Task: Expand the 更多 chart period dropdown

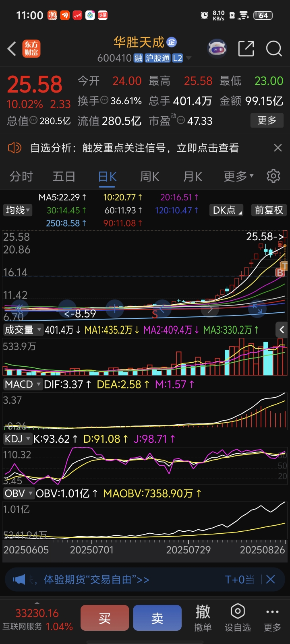Action: [239, 176]
